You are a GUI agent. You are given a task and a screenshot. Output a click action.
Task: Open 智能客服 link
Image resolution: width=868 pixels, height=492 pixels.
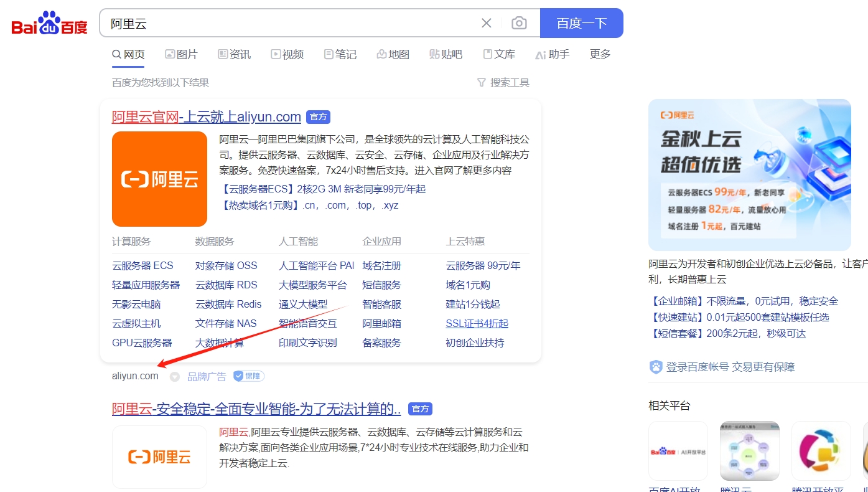381,304
